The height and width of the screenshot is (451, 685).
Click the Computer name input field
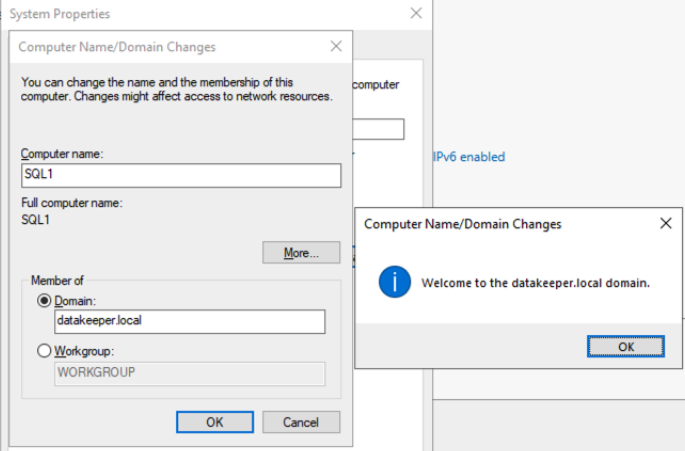point(181,175)
